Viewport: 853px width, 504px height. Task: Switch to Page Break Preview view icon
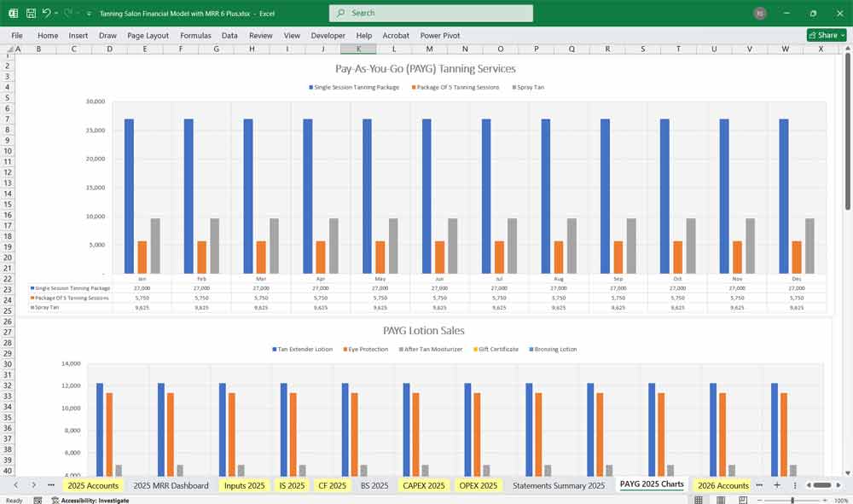click(743, 500)
